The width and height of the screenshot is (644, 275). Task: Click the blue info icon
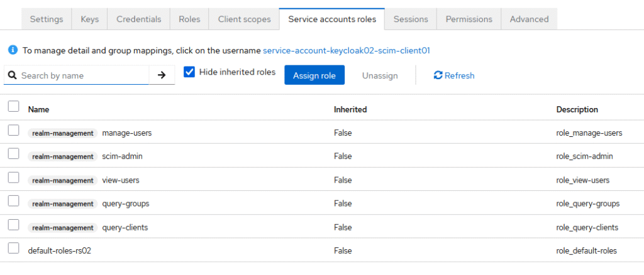13,50
